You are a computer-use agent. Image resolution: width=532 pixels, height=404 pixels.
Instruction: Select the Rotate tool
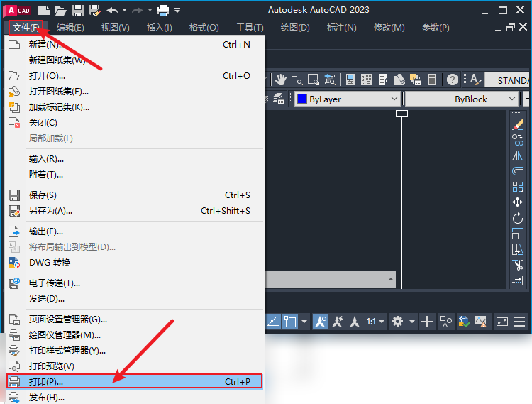(518, 218)
